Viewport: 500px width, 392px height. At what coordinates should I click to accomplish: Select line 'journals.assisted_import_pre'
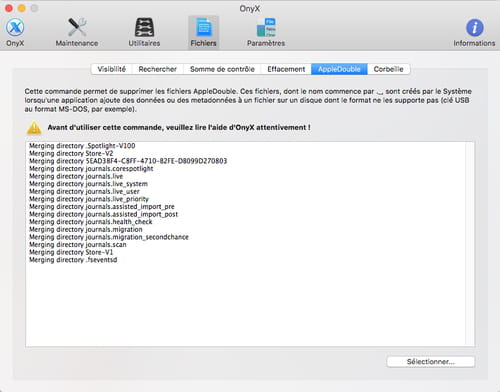tap(102, 207)
